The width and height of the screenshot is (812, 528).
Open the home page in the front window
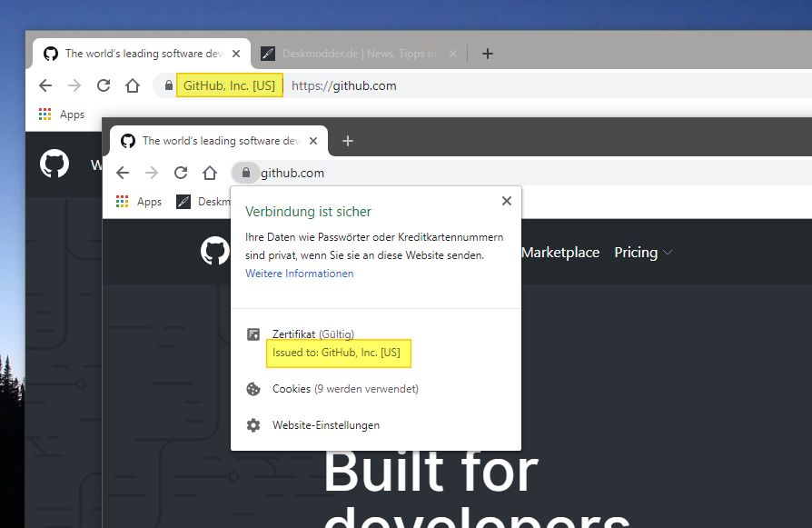pos(210,173)
